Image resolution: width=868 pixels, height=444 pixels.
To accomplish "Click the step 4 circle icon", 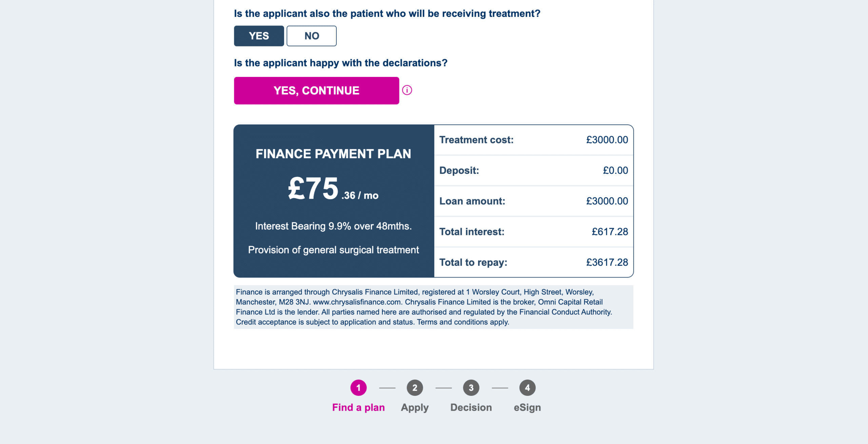I will [x=527, y=388].
